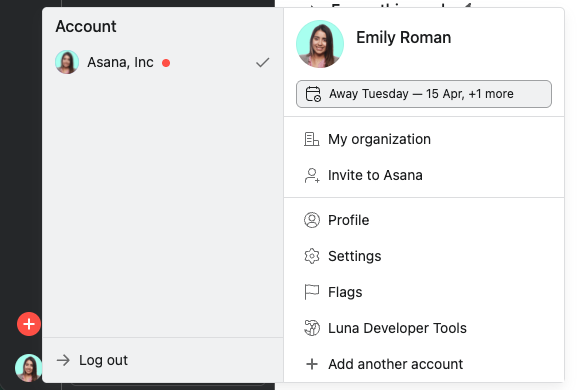Click the Invite to Asana person-plus icon
The height and width of the screenshot is (390, 584).
[312, 175]
